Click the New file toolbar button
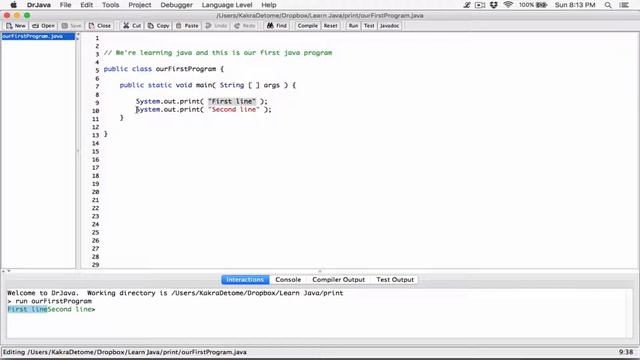640x360 pixels. pos(16,26)
